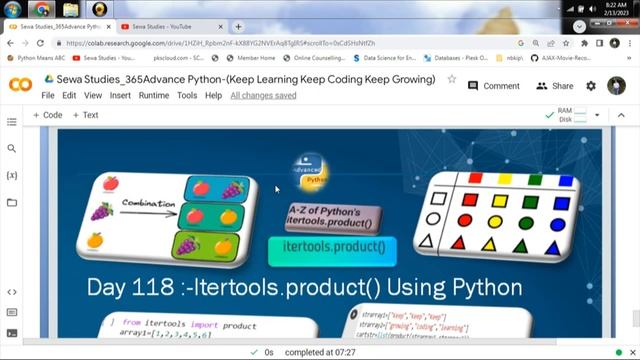The height and width of the screenshot is (360, 640).
Task: Expand RAM Disk runtime dropdown arrow
Action: click(x=597, y=115)
